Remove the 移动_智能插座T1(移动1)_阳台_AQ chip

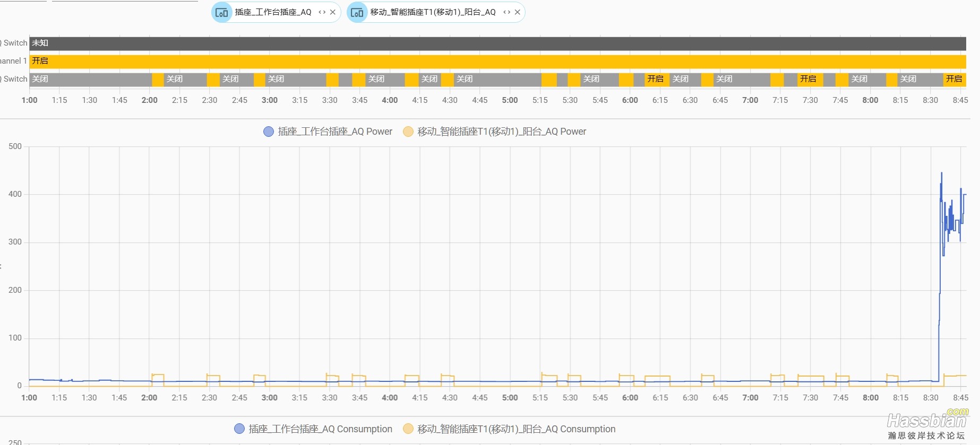(x=518, y=12)
